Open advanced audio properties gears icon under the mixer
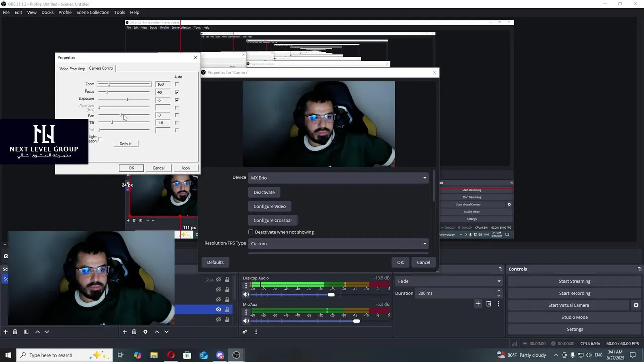 click(x=245, y=332)
